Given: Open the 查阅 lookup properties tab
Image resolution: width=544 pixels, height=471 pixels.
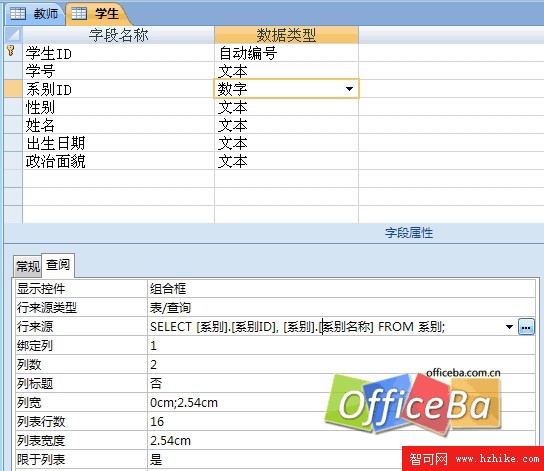Looking at the screenshot, I should click(x=58, y=265).
